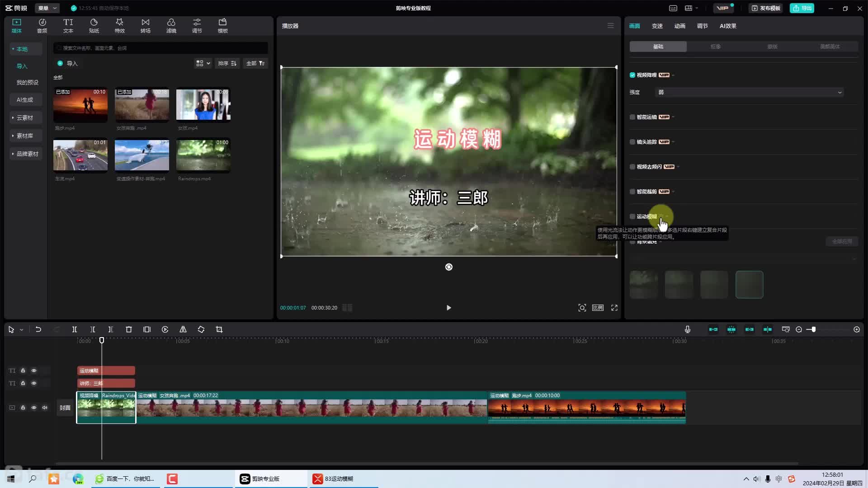Select the 蒙版 sub-tab
The width and height of the screenshot is (868, 488).
point(772,47)
